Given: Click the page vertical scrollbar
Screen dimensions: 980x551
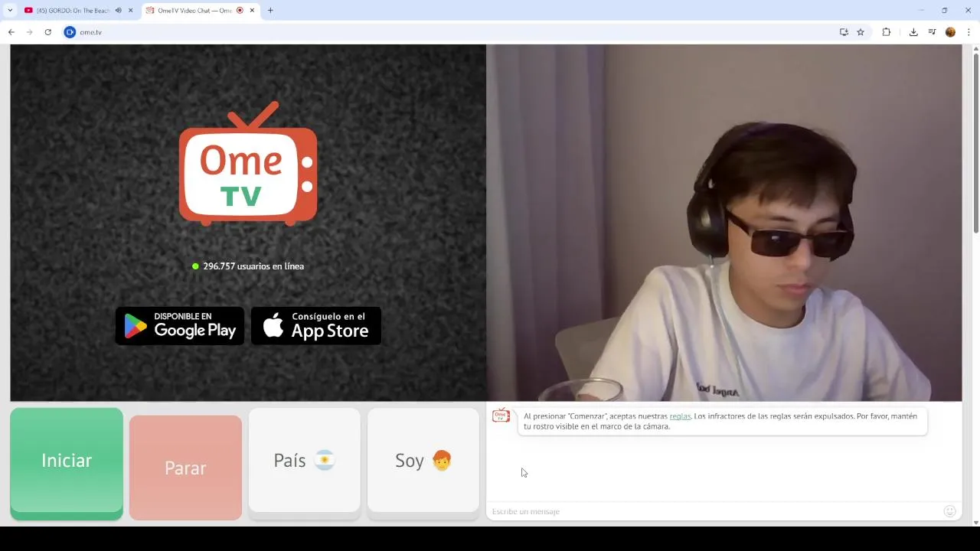Looking at the screenshot, I should pyautogui.click(x=975, y=143).
